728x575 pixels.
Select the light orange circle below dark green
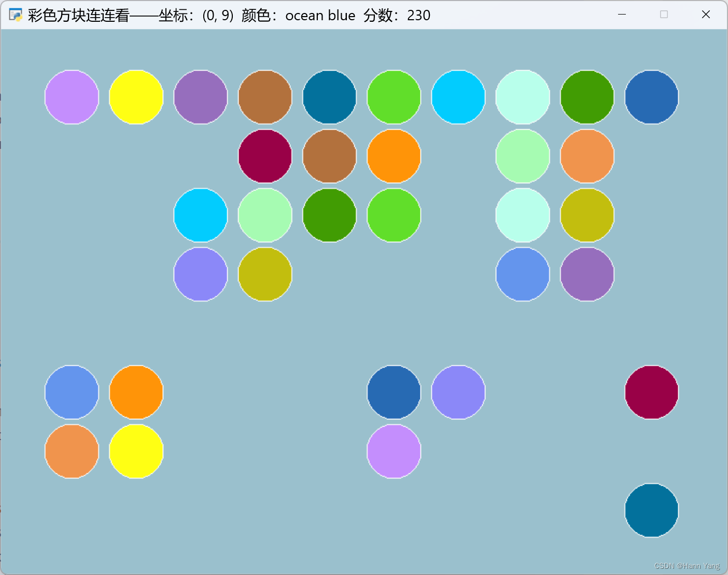pyautogui.click(x=587, y=156)
